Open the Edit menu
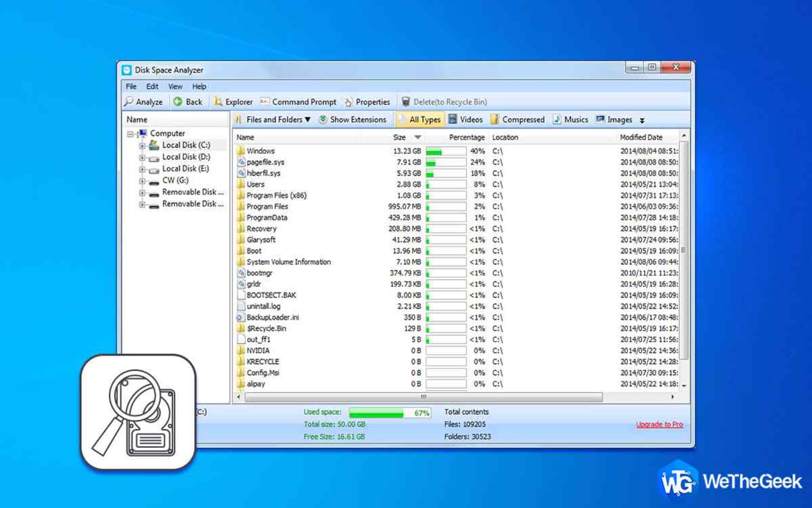The image size is (812, 508). (x=152, y=87)
